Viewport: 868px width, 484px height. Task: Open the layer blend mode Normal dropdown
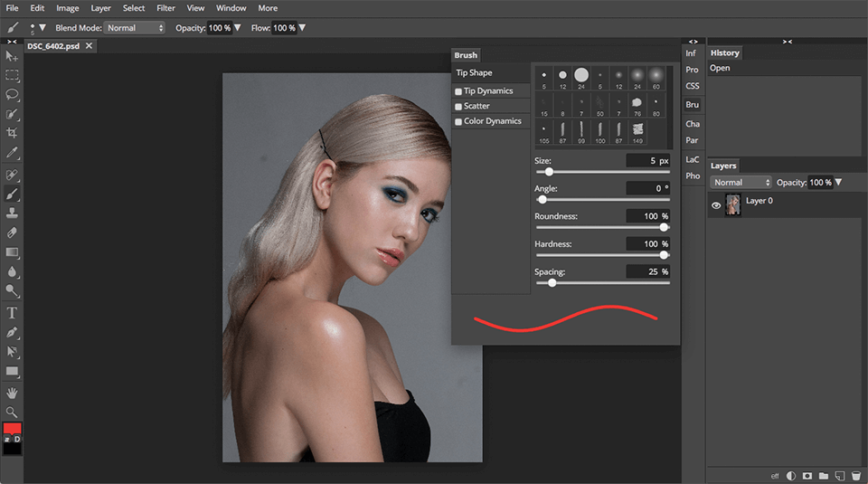[x=741, y=182]
